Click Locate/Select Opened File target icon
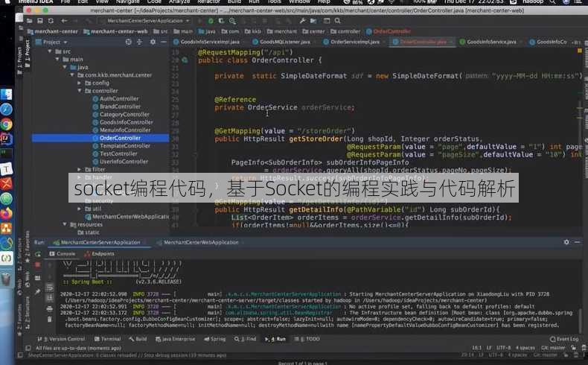588x365 pixels. [128, 42]
